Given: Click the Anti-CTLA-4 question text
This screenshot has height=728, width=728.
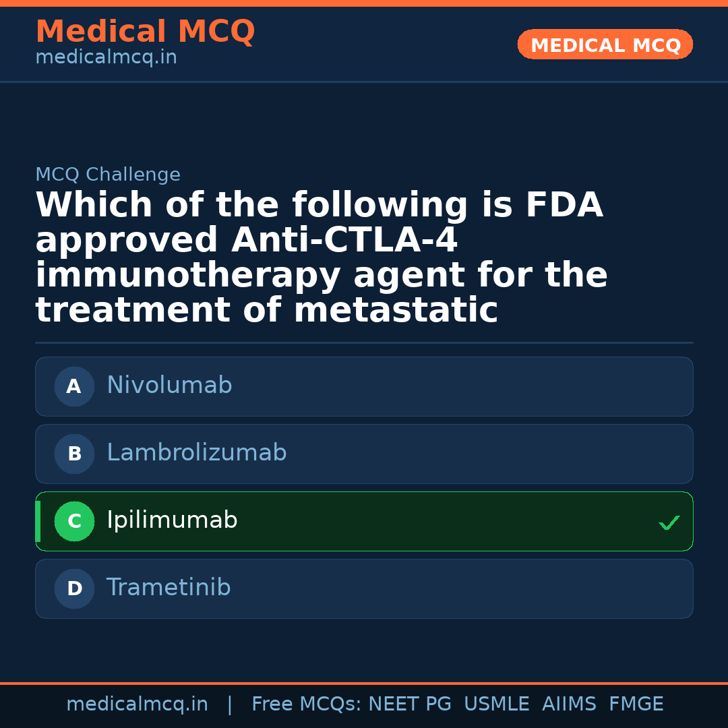Looking at the screenshot, I should click(x=344, y=241).
